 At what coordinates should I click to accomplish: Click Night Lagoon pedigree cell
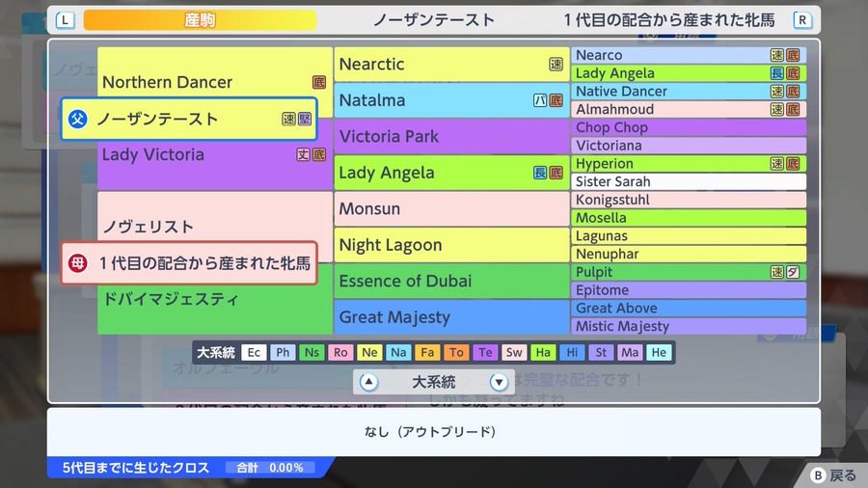click(451, 245)
